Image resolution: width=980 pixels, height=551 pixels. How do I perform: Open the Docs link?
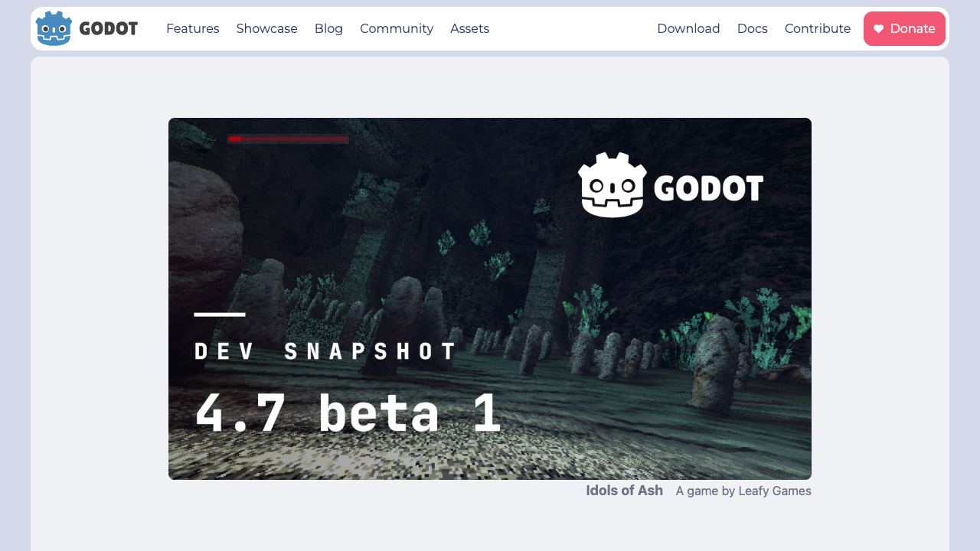pos(752,28)
